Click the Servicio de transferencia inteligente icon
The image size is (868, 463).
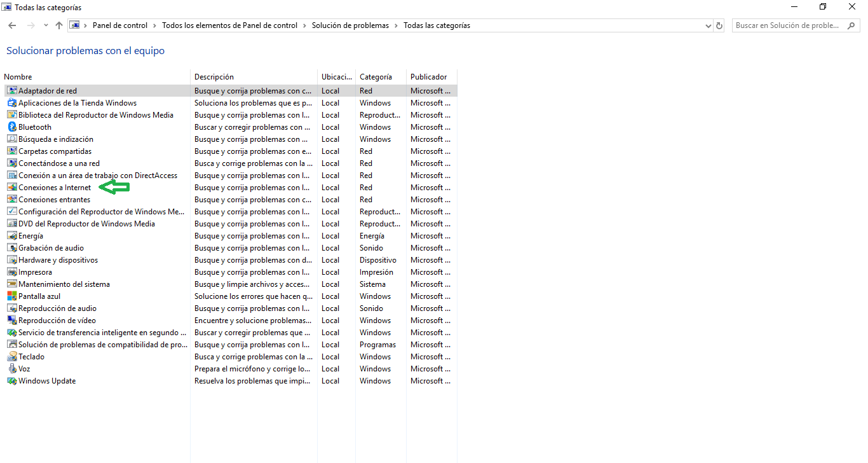pos(12,333)
